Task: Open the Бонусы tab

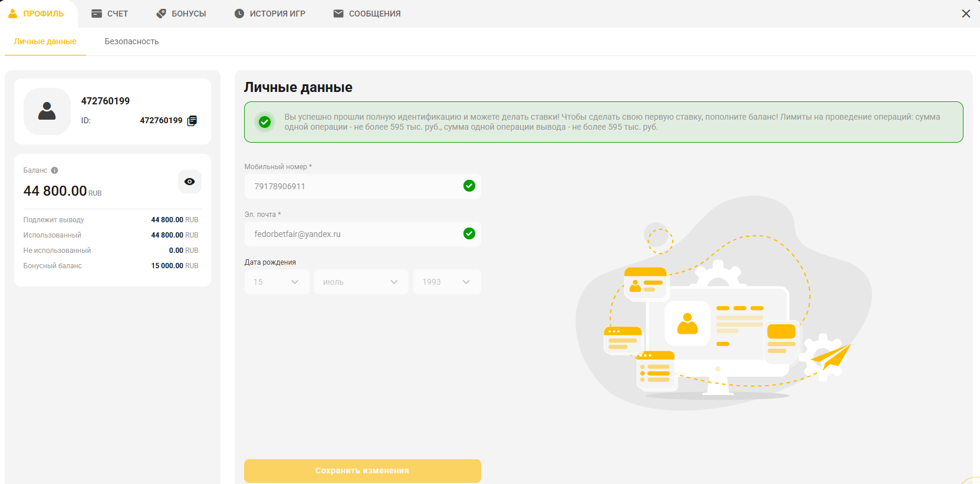Action: (x=181, y=14)
